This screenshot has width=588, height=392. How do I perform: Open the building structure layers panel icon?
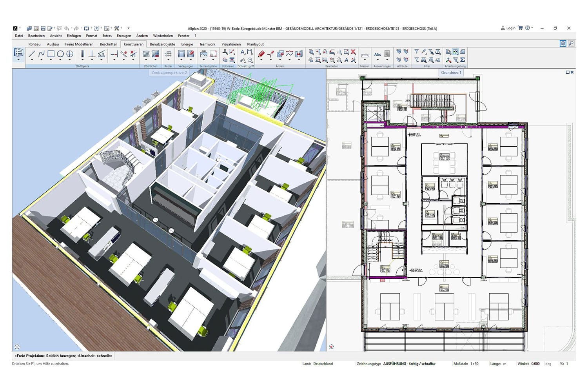pos(18,53)
